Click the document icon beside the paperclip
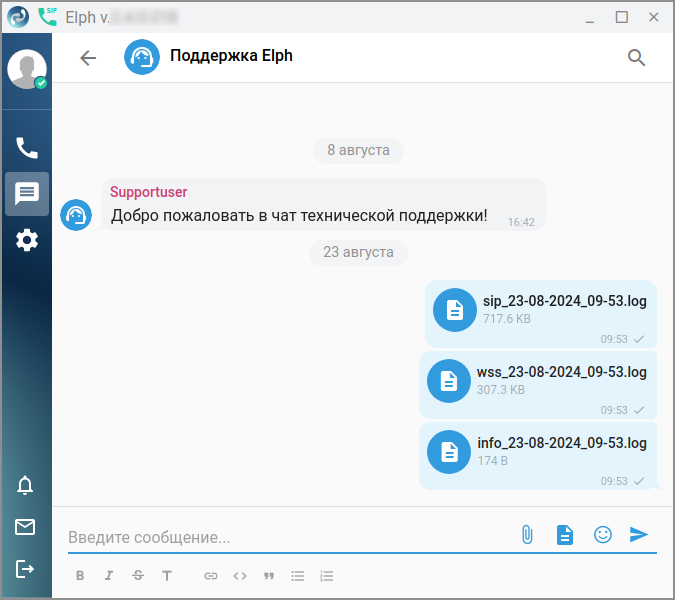The height and width of the screenshot is (600, 675). coord(565,535)
